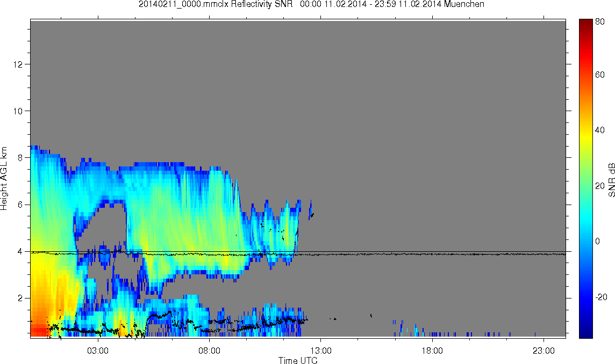Click the 08:00 time tick label
Screen dimensions: 615x364
point(210,350)
